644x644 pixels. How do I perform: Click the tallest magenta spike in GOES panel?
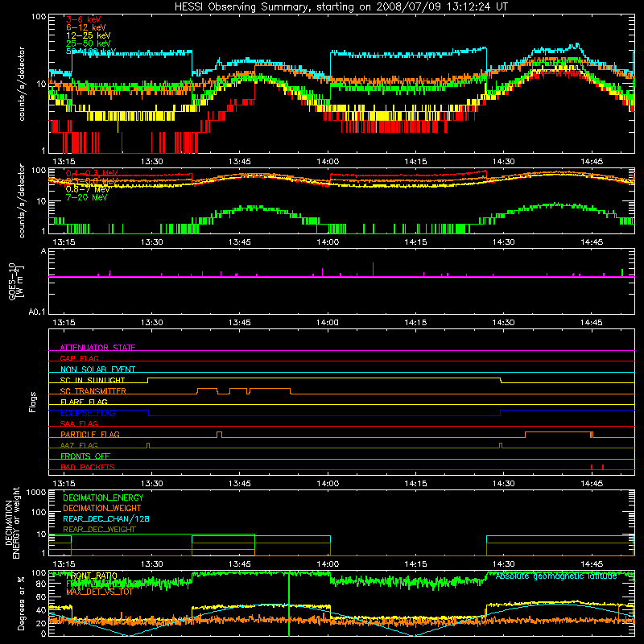(x=373, y=269)
